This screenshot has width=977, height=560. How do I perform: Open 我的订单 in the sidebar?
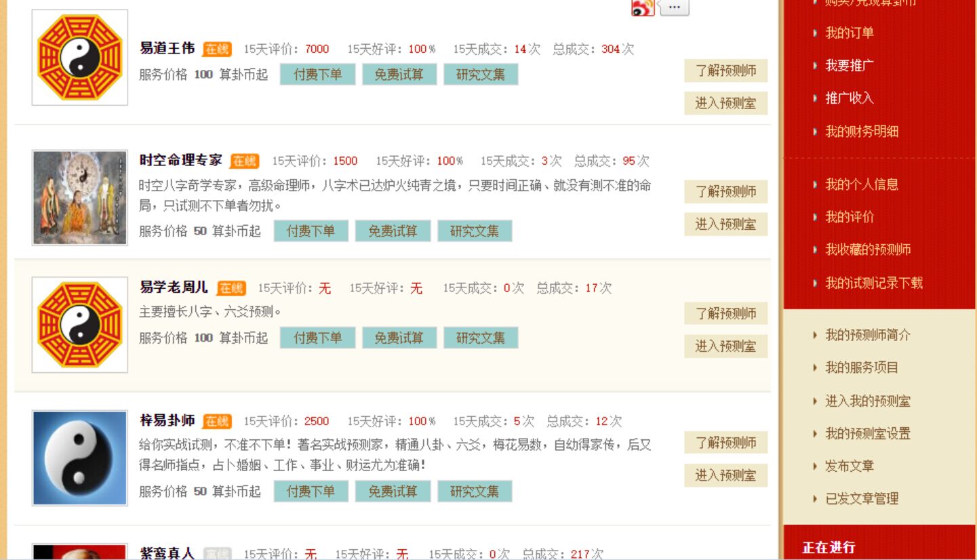[849, 33]
